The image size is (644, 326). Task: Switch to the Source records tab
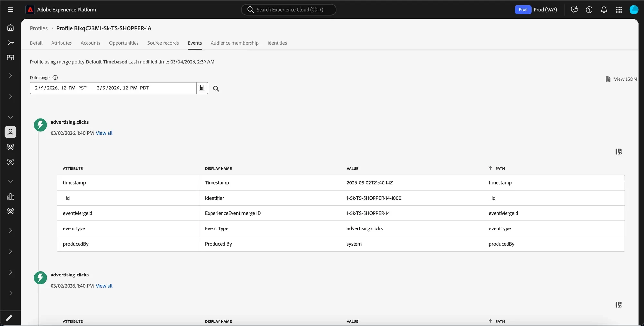[x=163, y=43]
